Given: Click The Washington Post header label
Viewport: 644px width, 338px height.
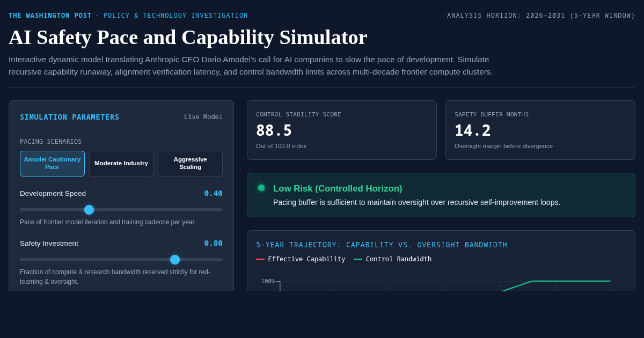Looking at the screenshot, I should pos(50,16).
